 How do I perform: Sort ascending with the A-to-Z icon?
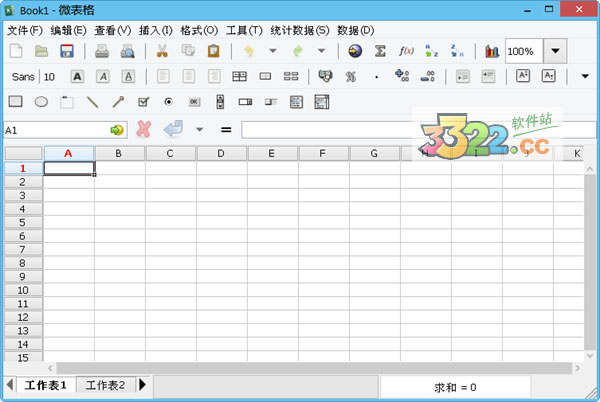pos(432,51)
